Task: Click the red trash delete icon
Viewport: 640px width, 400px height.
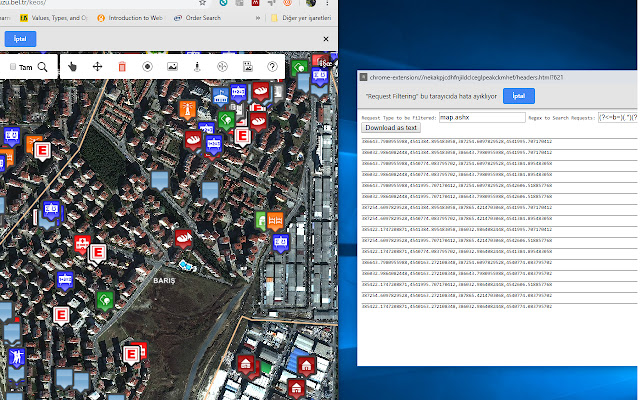Action: [122, 66]
